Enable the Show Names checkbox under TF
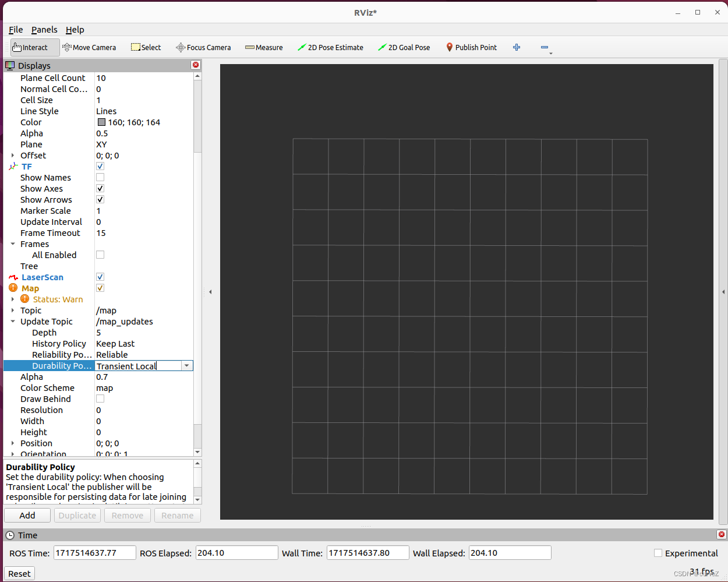This screenshot has width=728, height=582. (x=100, y=177)
